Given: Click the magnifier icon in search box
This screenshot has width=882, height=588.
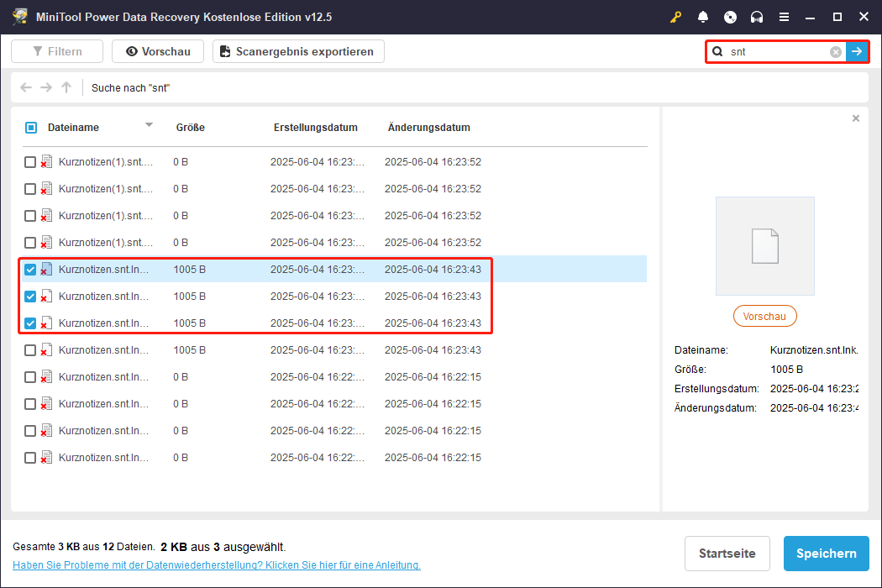Looking at the screenshot, I should coord(717,52).
